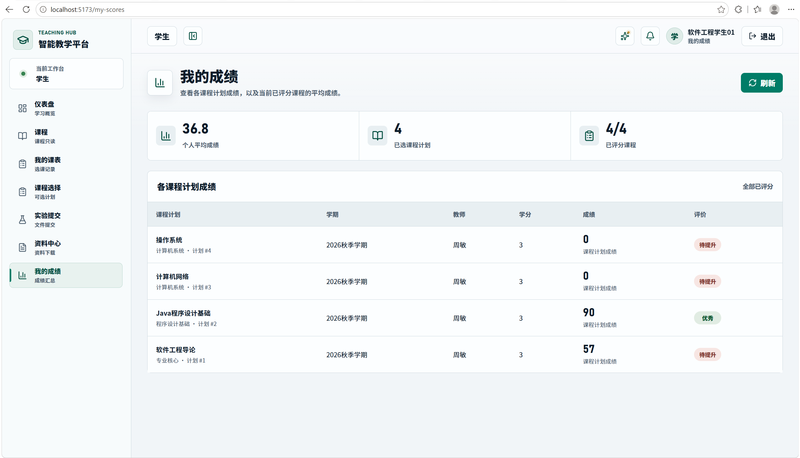Viewport: 800px width, 458px height.
Task: Click the 我的成绩 page chart icon
Action: coord(160,83)
